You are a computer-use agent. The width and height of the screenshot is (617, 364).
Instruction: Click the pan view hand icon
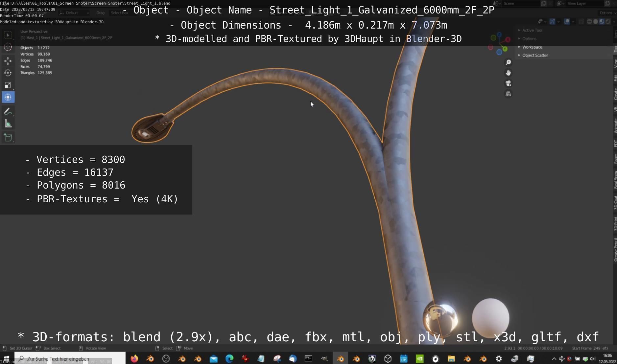click(x=508, y=73)
